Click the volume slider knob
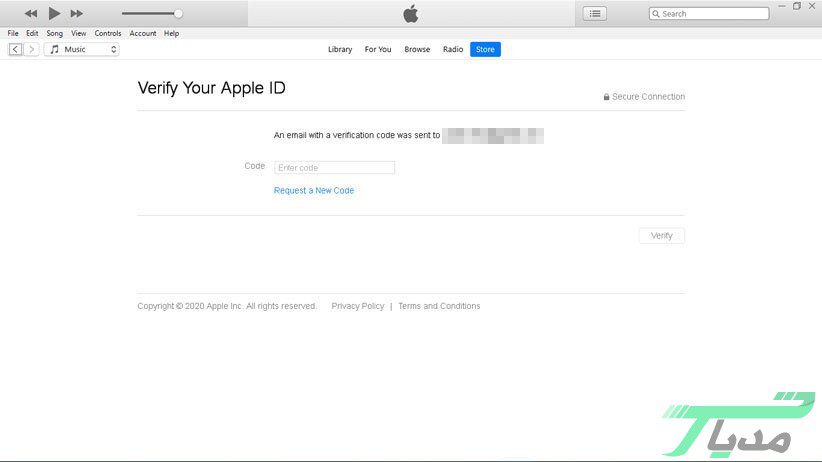 [x=178, y=14]
